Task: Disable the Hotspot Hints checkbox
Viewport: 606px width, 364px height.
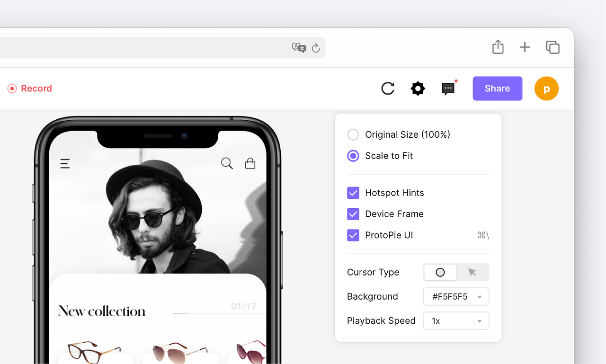Action: click(x=353, y=193)
